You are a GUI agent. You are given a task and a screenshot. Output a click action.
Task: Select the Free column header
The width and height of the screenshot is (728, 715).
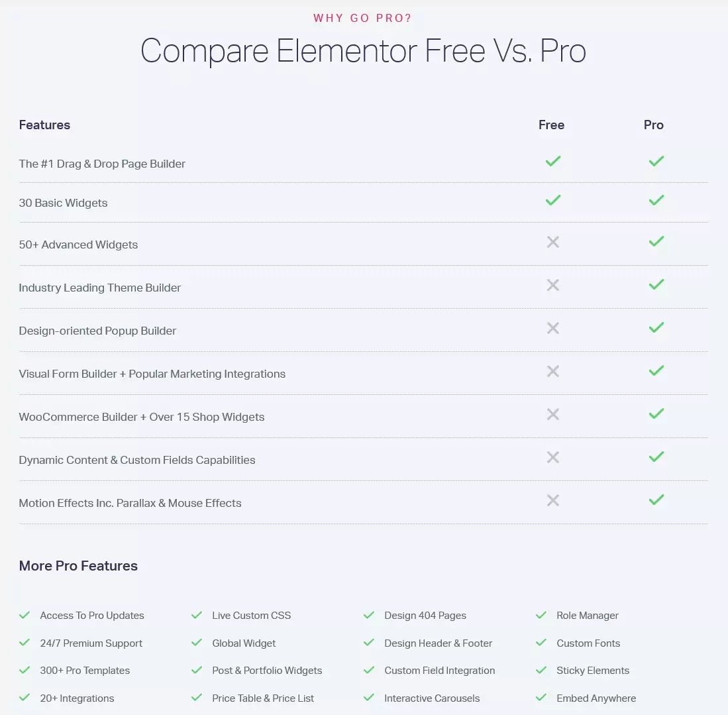551,125
